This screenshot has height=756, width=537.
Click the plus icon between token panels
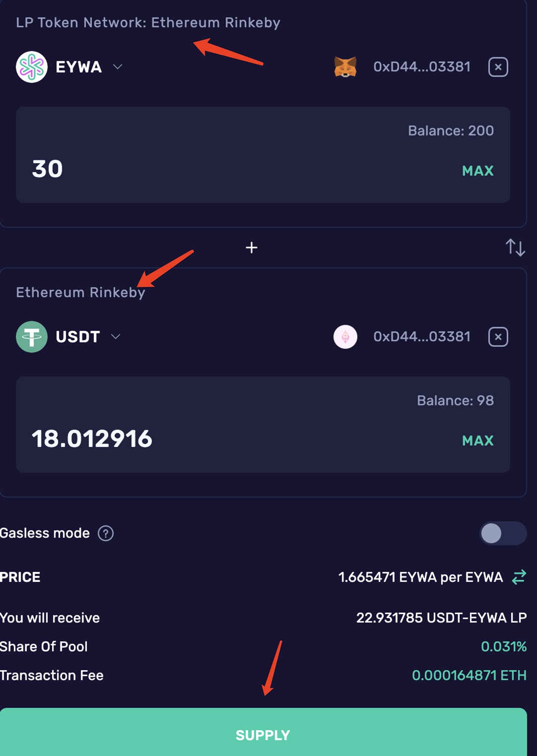coord(252,248)
